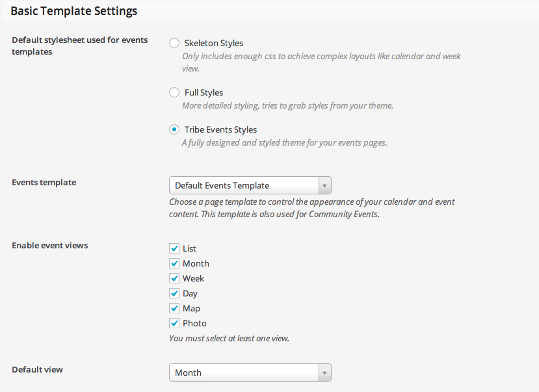Uncheck the Day view checkbox

click(x=174, y=293)
